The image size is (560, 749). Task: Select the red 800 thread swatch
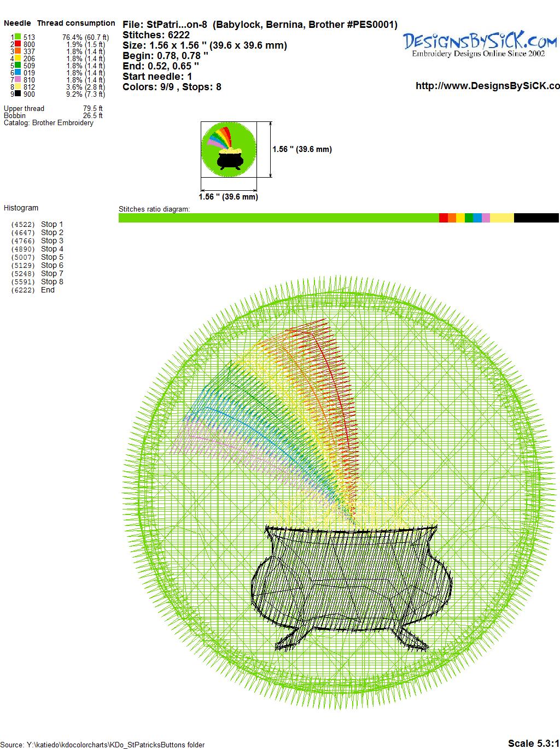point(18,44)
